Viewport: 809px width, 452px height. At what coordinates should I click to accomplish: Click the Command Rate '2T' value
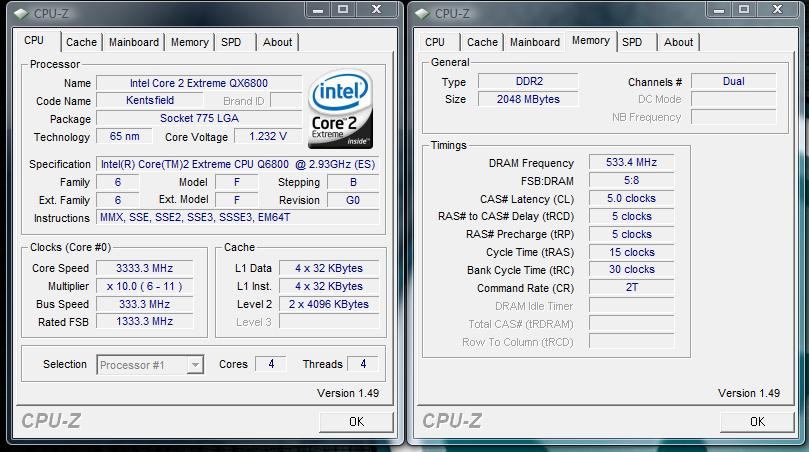pyautogui.click(x=632, y=287)
